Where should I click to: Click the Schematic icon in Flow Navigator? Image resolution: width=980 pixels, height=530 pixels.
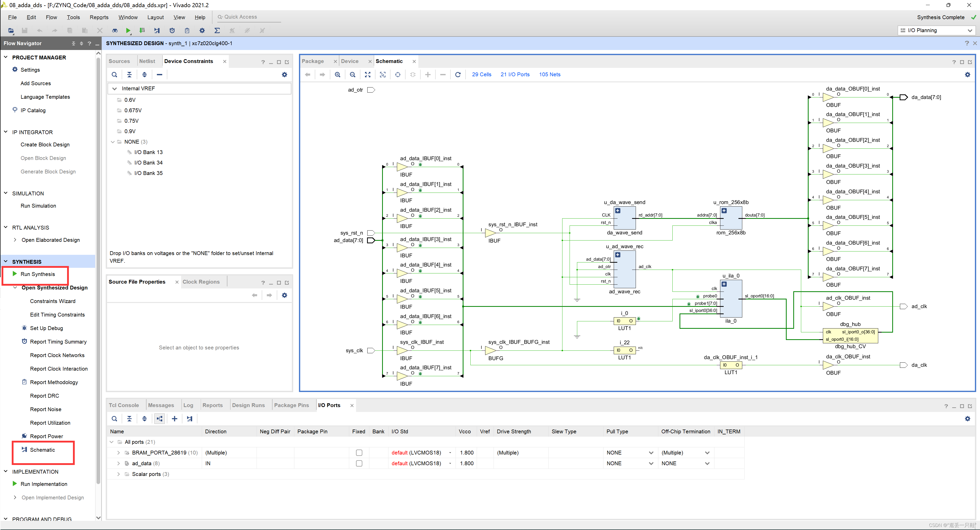tap(24, 450)
